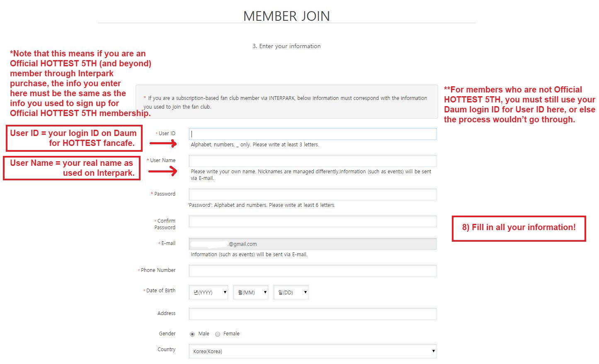Expand the Country dropdown showing Korea
The image size is (599, 364).
tap(313, 351)
